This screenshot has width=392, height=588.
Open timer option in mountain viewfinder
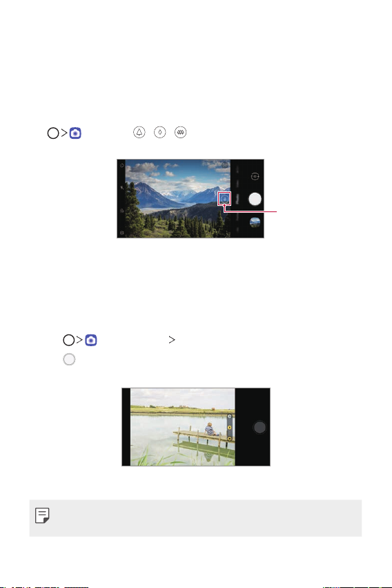tap(122, 165)
